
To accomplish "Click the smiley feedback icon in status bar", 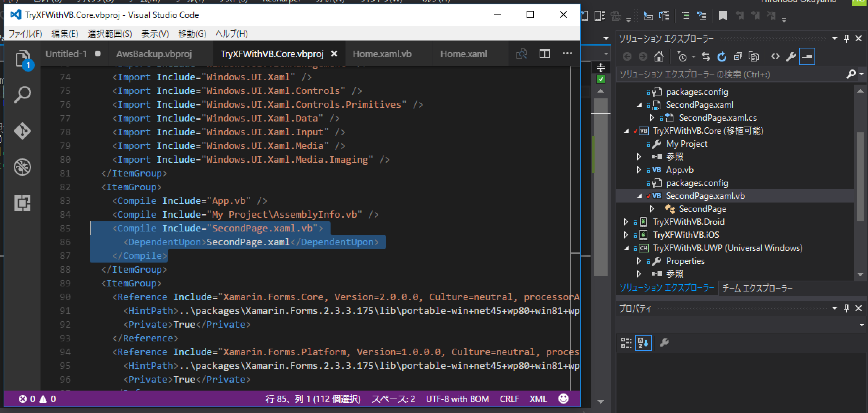I will click(x=563, y=399).
